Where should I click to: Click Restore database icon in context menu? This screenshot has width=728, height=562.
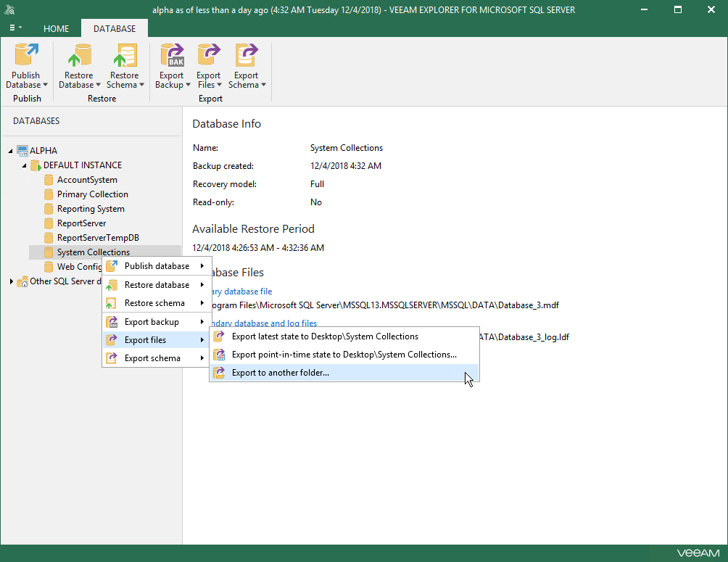[x=112, y=285]
